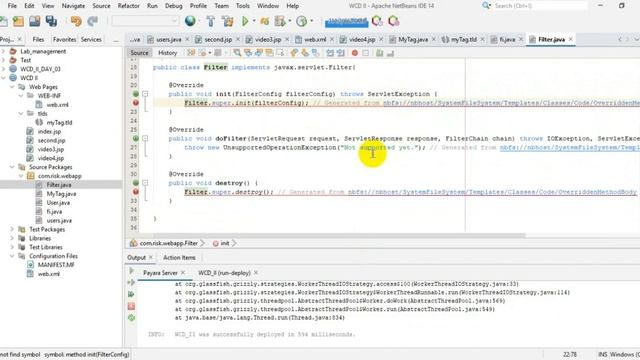Switch to the web.xml editor tab
640x360 pixels.
315,40
